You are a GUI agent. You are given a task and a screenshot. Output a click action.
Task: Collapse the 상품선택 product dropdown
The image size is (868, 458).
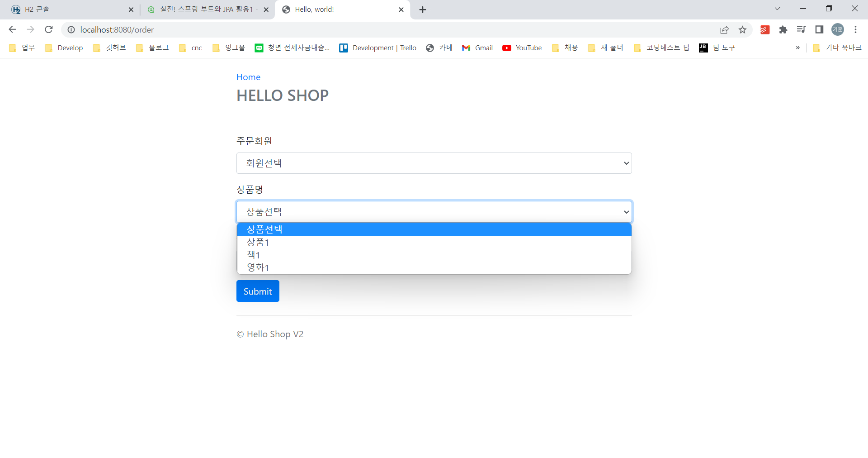pos(434,211)
